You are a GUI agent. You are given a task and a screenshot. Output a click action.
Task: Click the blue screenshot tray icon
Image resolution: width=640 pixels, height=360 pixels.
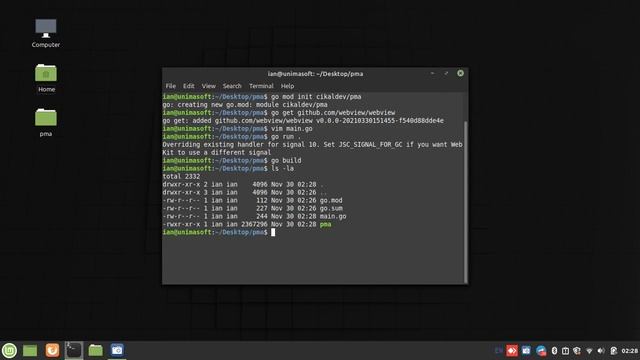[x=526, y=351]
